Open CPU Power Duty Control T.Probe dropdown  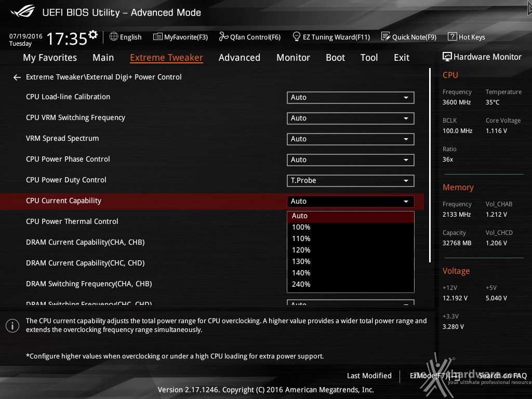pos(351,180)
